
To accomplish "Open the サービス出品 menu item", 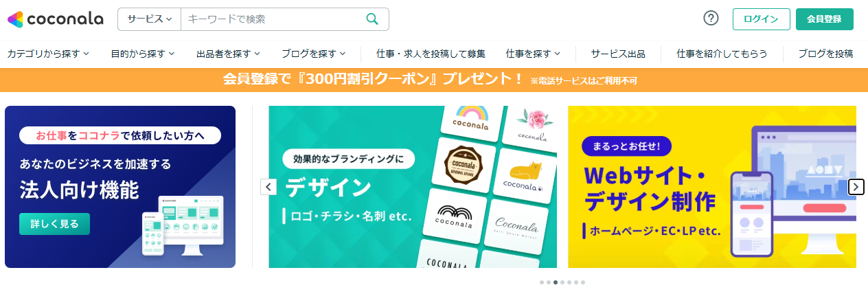I will [x=618, y=54].
